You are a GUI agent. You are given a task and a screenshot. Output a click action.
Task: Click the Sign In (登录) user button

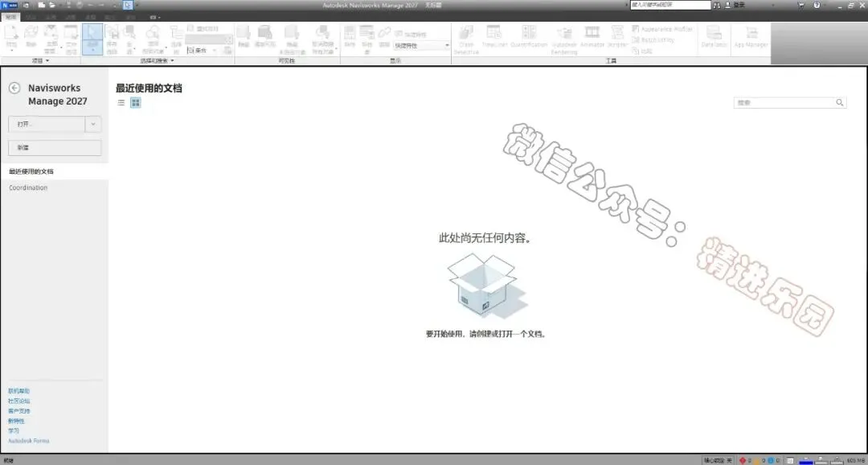tap(735, 5)
